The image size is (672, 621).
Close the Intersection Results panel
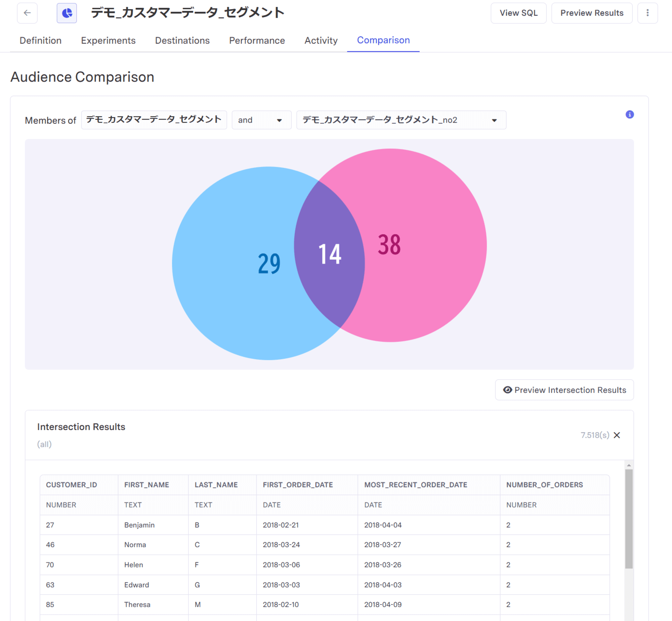(x=617, y=435)
